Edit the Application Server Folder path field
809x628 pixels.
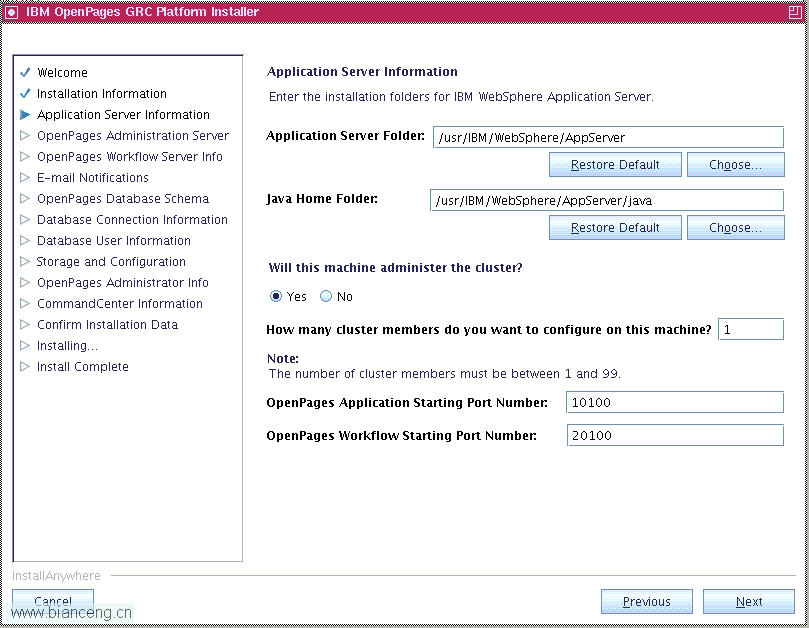coord(608,137)
